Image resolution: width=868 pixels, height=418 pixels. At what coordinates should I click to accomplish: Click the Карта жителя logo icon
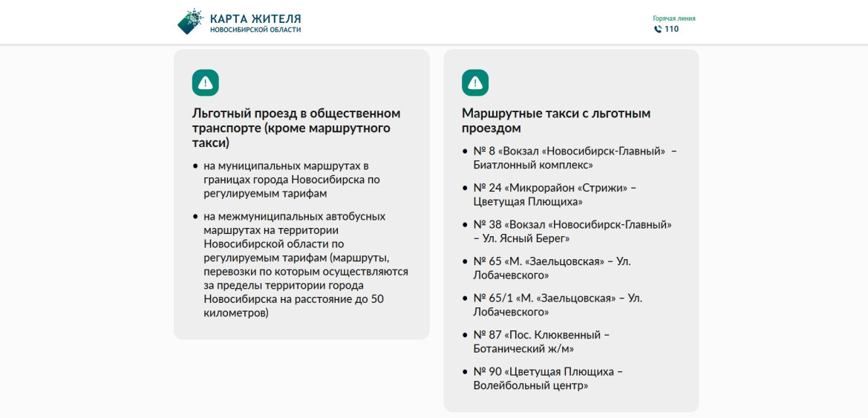click(x=190, y=22)
